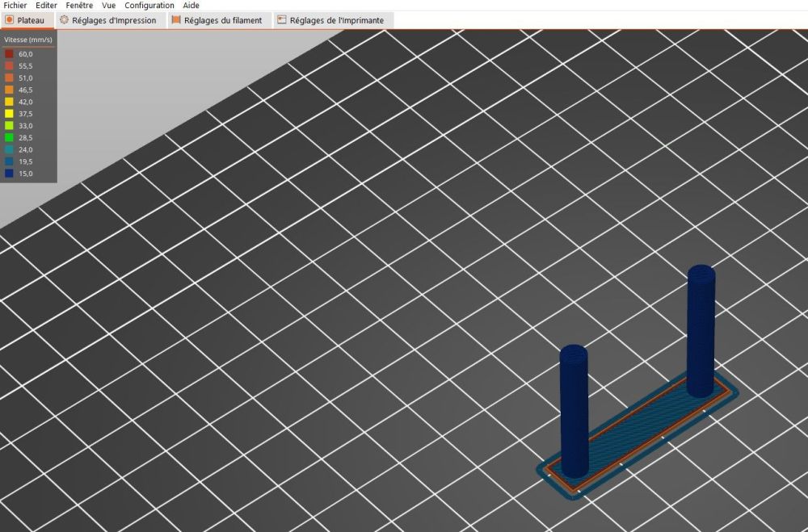Image resolution: width=808 pixels, height=532 pixels.
Task: Switch to Réglages du filament tab
Action: (x=218, y=21)
